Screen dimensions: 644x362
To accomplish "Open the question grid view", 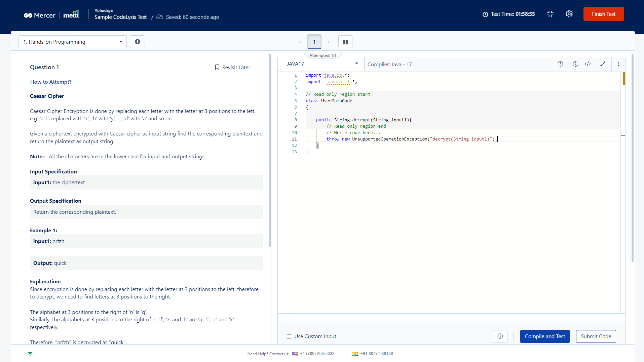I will [345, 42].
